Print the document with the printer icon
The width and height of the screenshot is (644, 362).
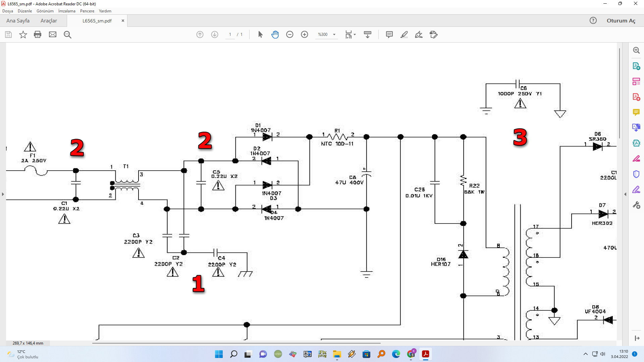pyautogui.click(x=38, y=35)
